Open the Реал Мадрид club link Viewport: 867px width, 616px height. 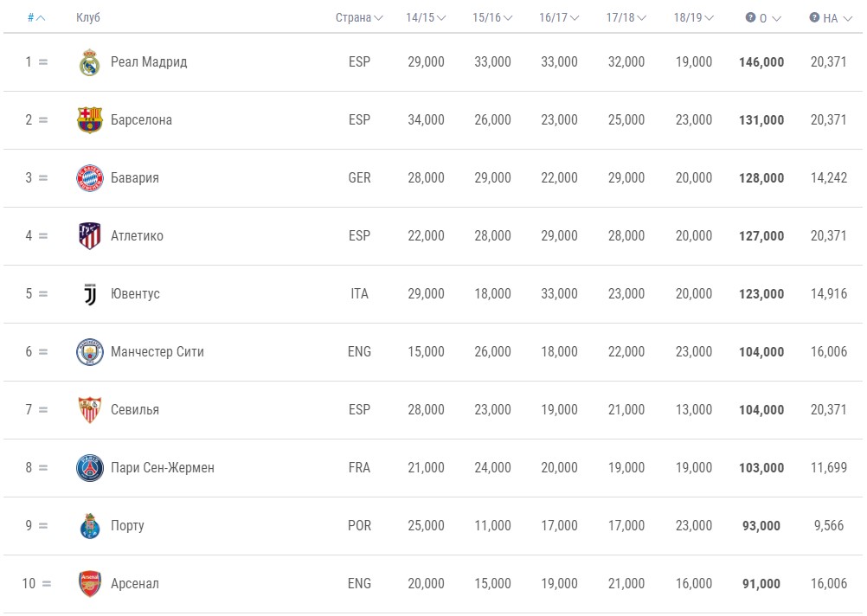click(149, 62)
